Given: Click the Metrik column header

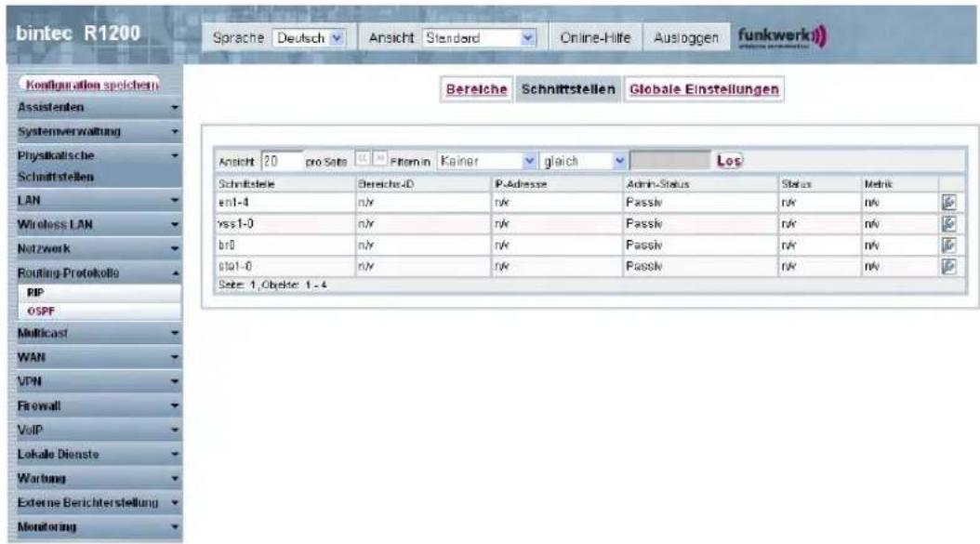Looking at the screenshot, I should click(x=878, y=184).
